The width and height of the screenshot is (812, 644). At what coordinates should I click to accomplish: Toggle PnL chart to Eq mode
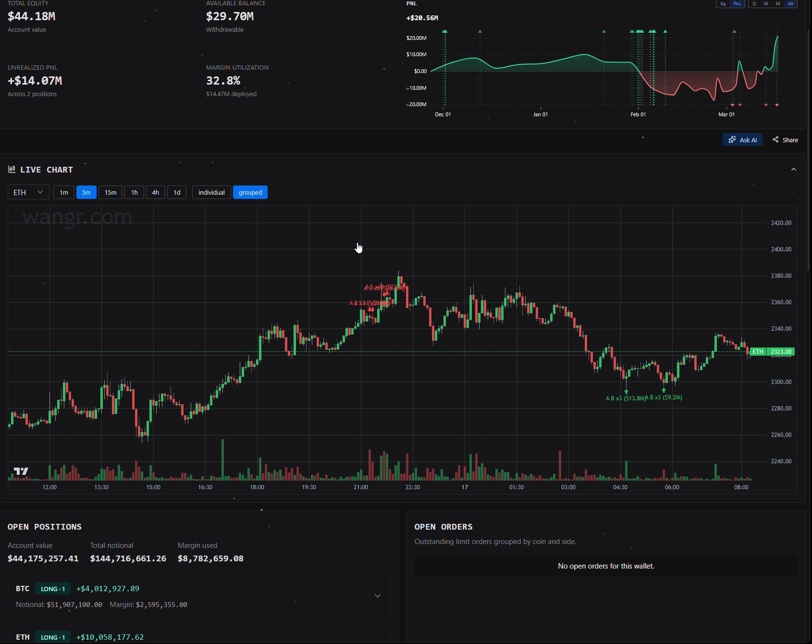coord(723,4)
